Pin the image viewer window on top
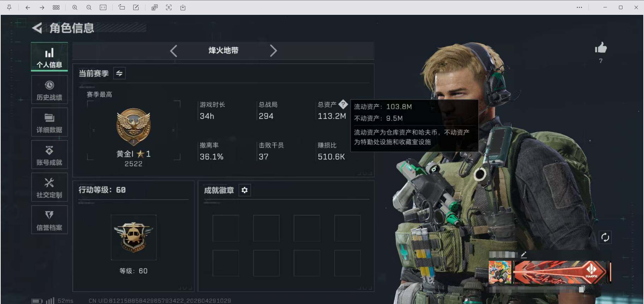 [x=9, y=7]
